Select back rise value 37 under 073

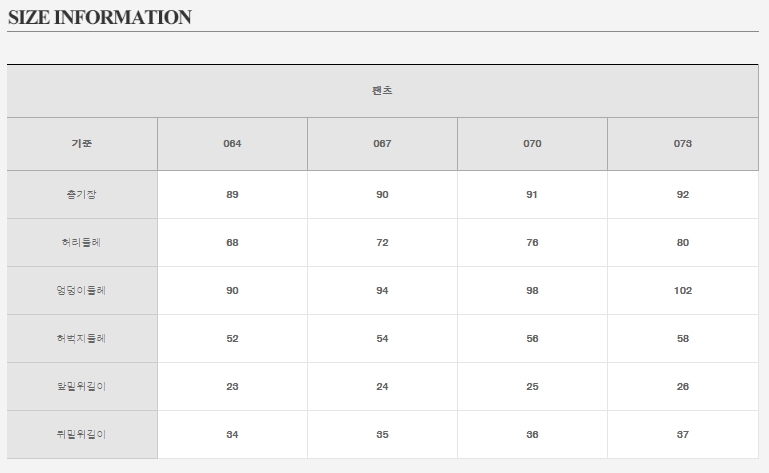point(683,435)
